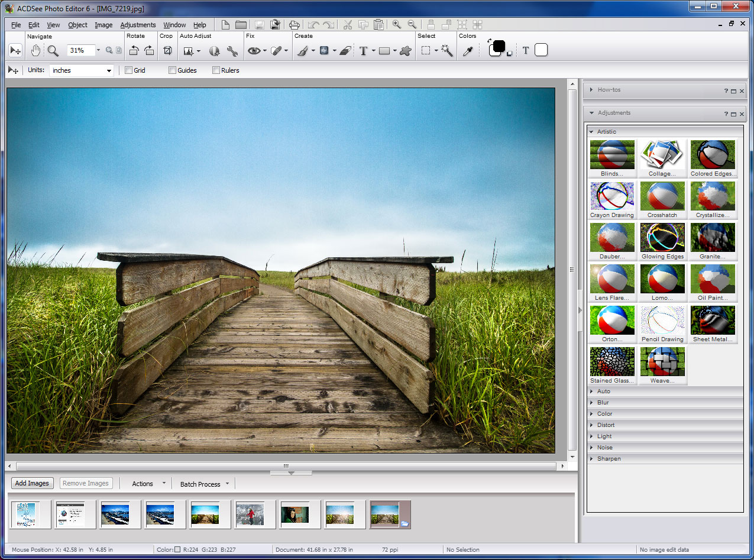Enable the Grid checkbox
Viewport: 754px width, 560px height.
(x=128, y=70)
